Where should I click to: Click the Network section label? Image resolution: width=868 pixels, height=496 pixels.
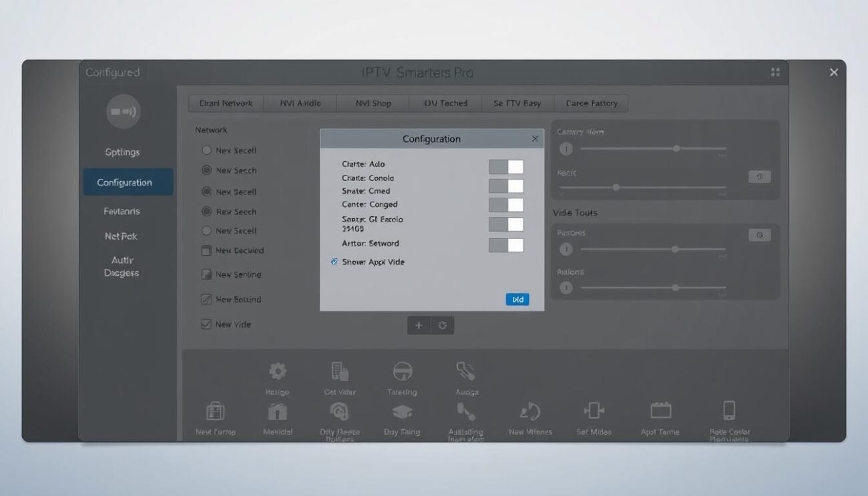(x=211, y=130)
